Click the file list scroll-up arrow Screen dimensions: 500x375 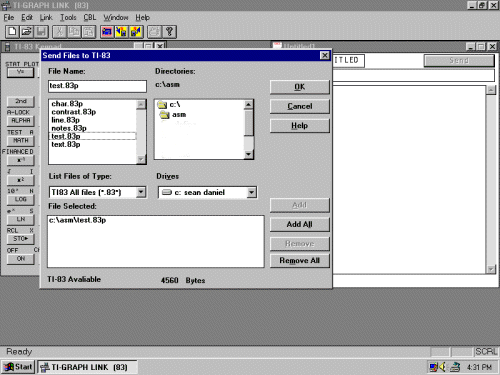tap(141, 104)
